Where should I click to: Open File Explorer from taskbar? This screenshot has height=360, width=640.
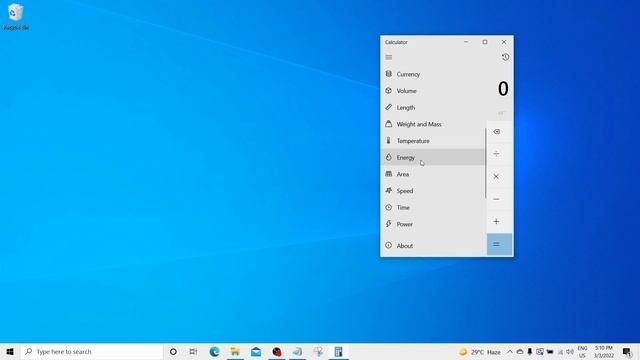tap(235, 351)
